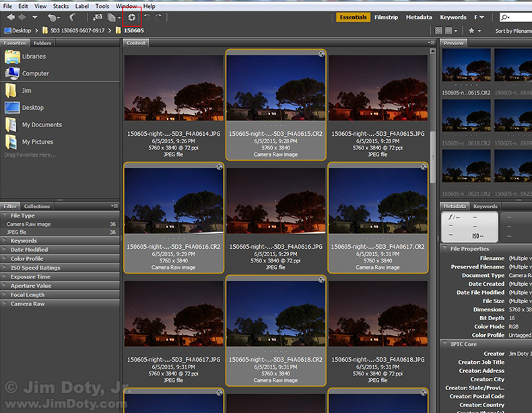Open the Edit menu
This screenshot has height=413, width=532.
point(23,6)
